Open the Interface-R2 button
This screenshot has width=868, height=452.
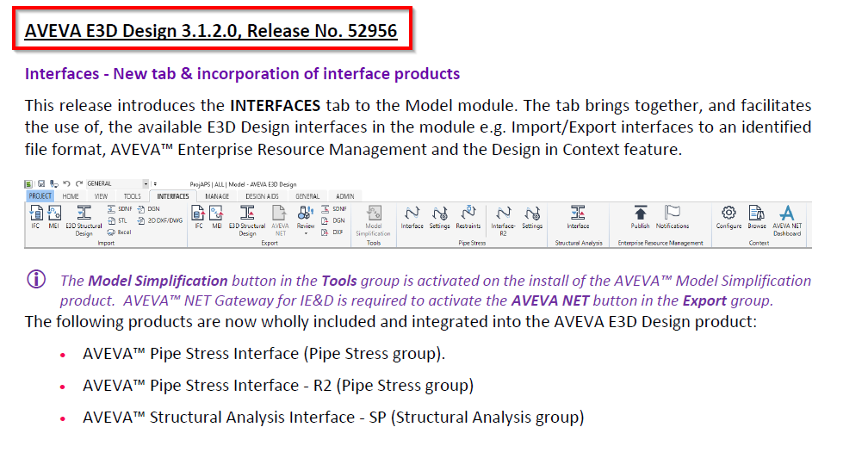(503, 220)
